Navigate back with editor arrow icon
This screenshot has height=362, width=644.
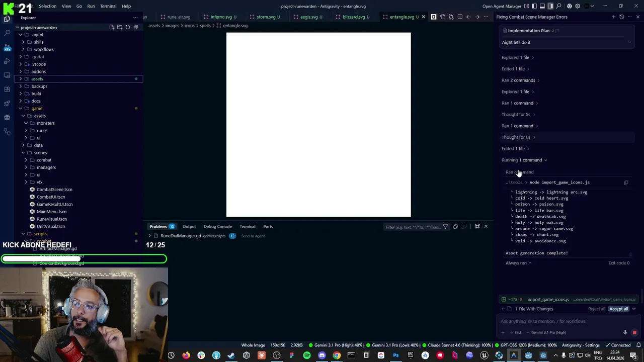click(x=468, y=17)
